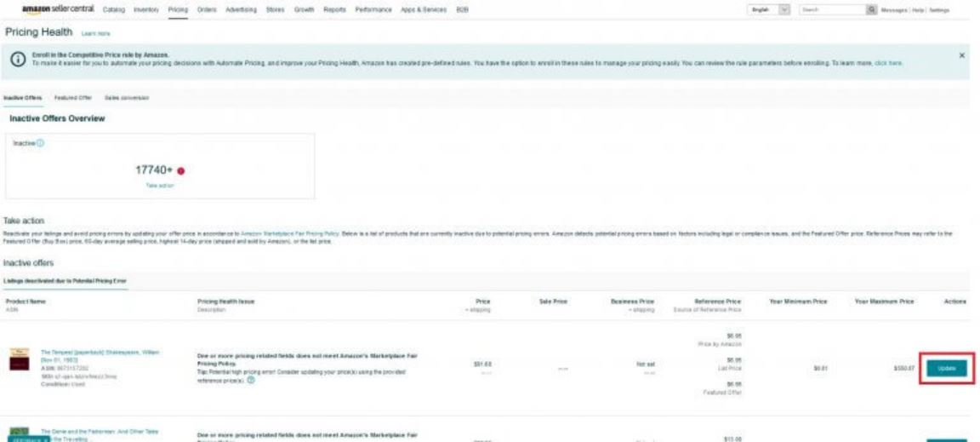Click the red alert dot next to 17740+
This screenshot has height=442, width=980.
tap(181, 171)
